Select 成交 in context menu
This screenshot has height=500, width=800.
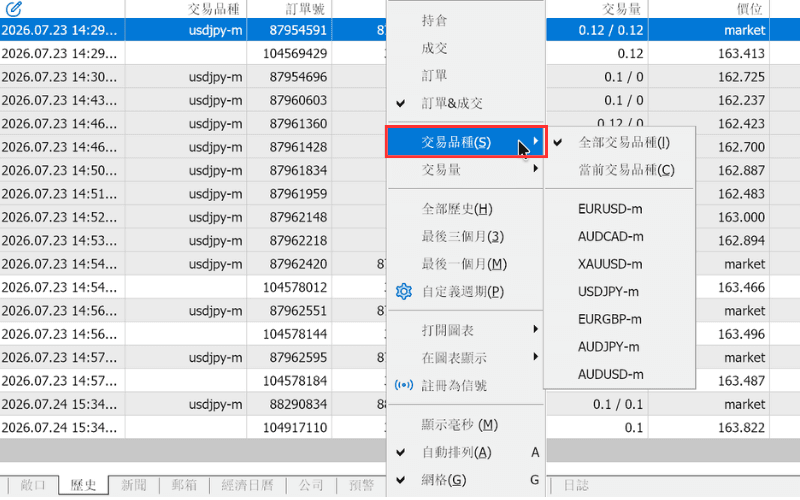click(434, 48)
